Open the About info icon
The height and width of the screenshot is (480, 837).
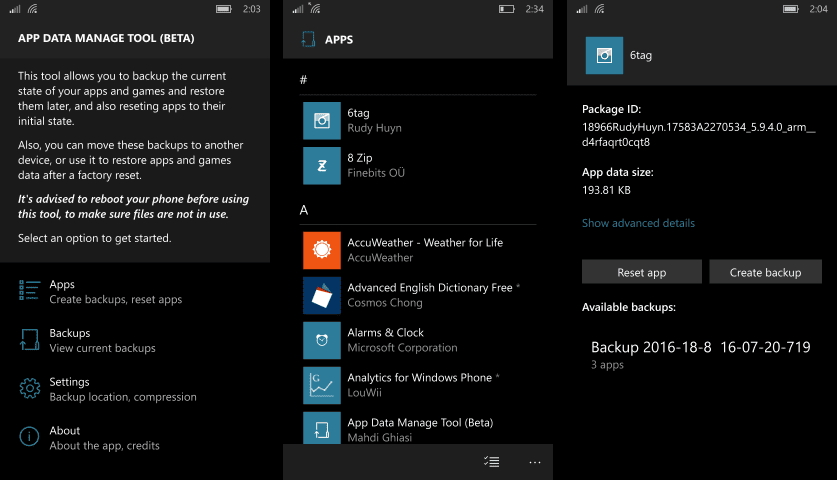tap(29, 437)
